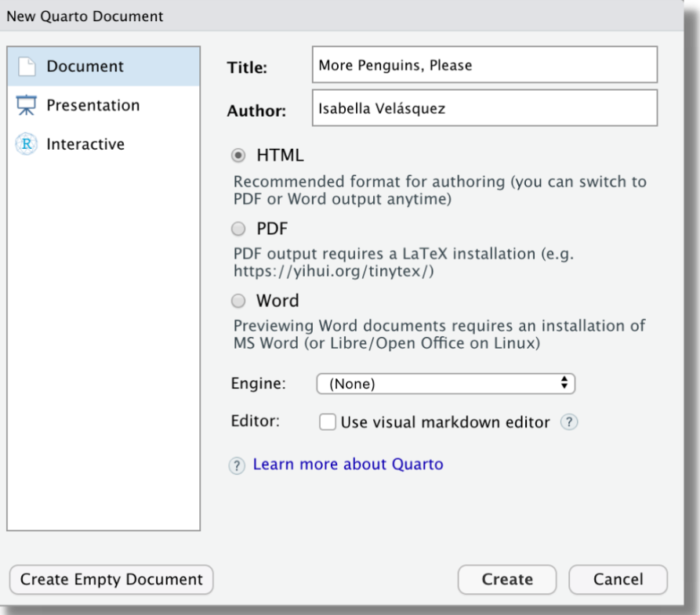
Task: Enable Use visual markdown editor checkbox
Action: [x=328, y=422]
